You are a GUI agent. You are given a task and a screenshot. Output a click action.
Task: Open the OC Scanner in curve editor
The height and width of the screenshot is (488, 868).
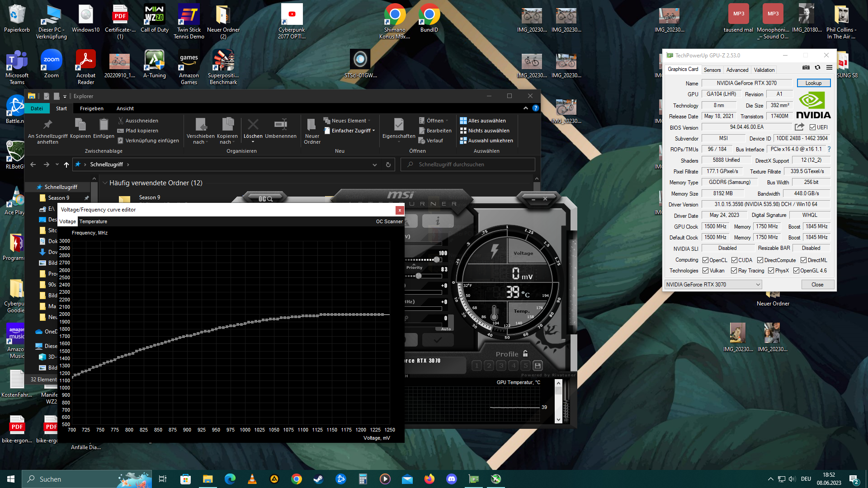pyautogui.click(x=389, y=221)
